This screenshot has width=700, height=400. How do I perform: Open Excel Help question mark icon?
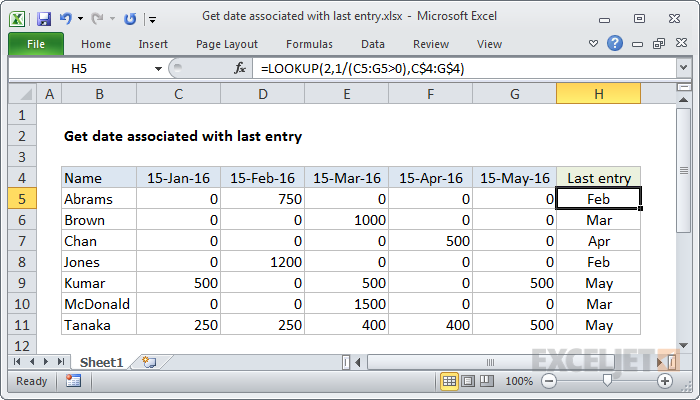[615, 43]
